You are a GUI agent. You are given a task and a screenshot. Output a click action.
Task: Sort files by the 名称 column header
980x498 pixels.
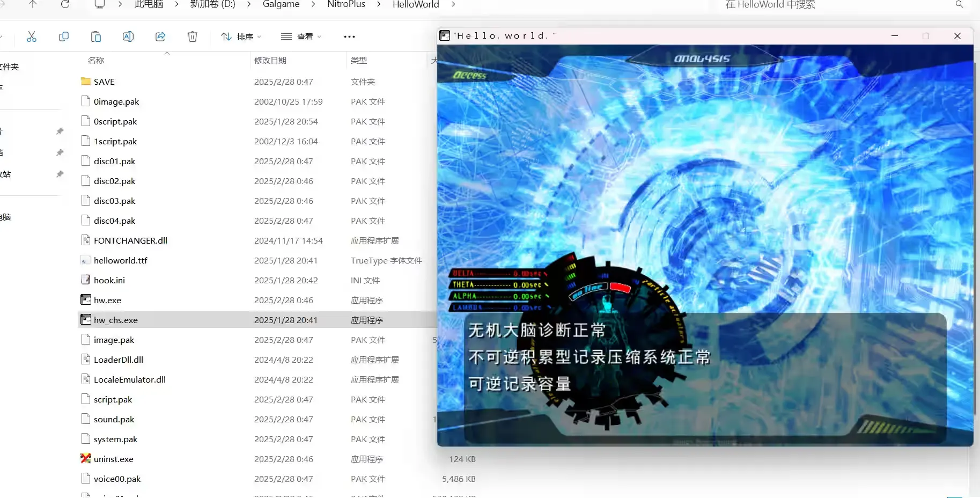point(96,61)
